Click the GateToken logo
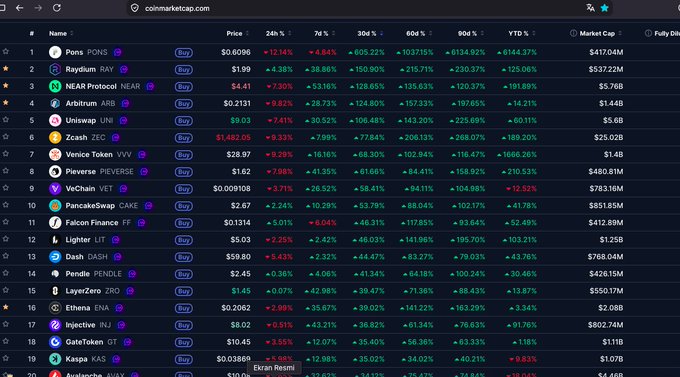The width and height of the screenshot is (680, 377). coord(55,342)
